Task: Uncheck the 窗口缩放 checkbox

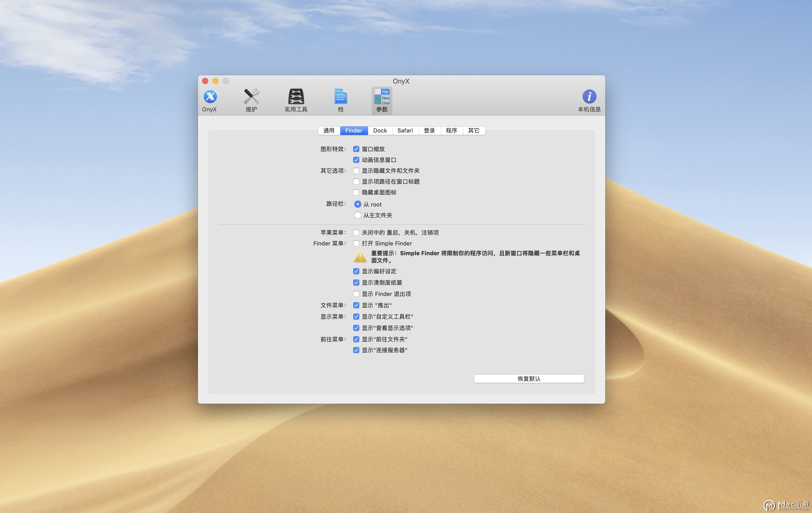Action: (356, 149)
